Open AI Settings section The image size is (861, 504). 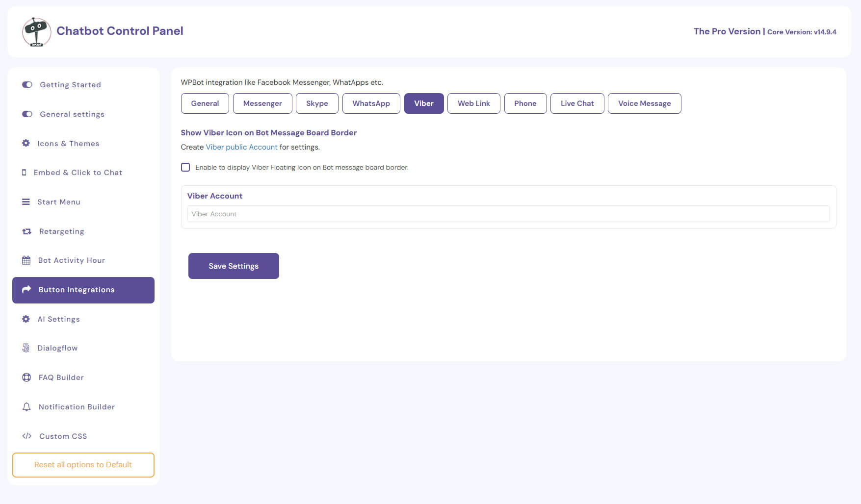83,319
